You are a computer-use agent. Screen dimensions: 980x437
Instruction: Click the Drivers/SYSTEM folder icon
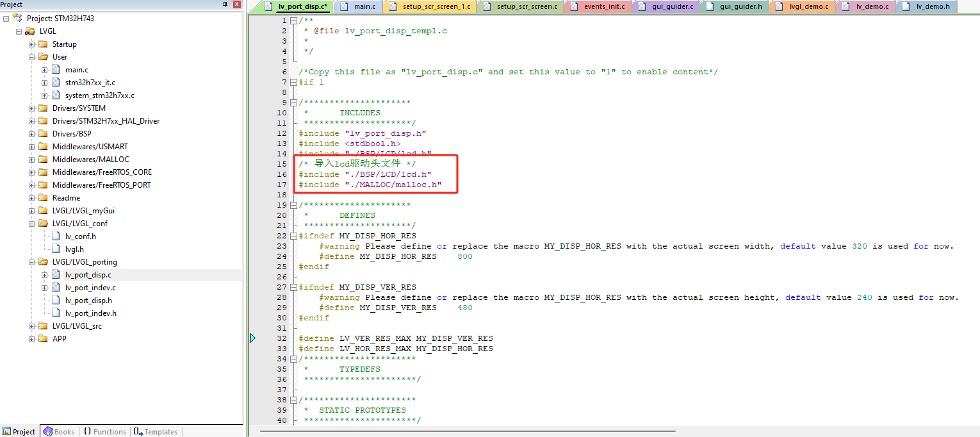(x=43, y=108)
